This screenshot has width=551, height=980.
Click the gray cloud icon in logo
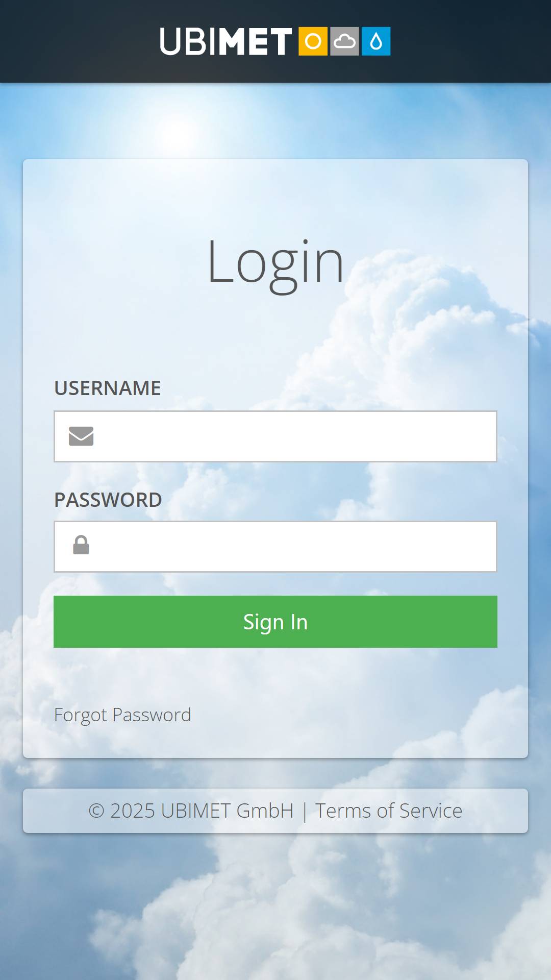tap(344, 41)
